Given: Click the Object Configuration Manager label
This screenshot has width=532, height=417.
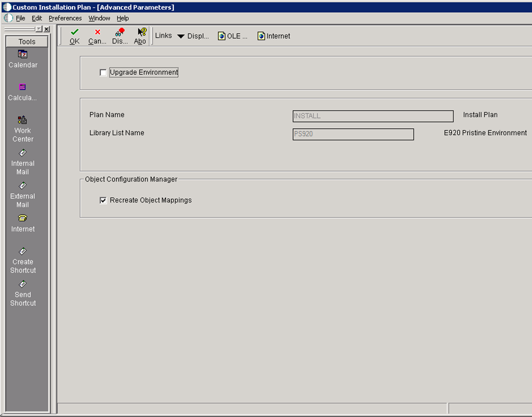Looking at the screenshot, I should [x=131, y=179].
